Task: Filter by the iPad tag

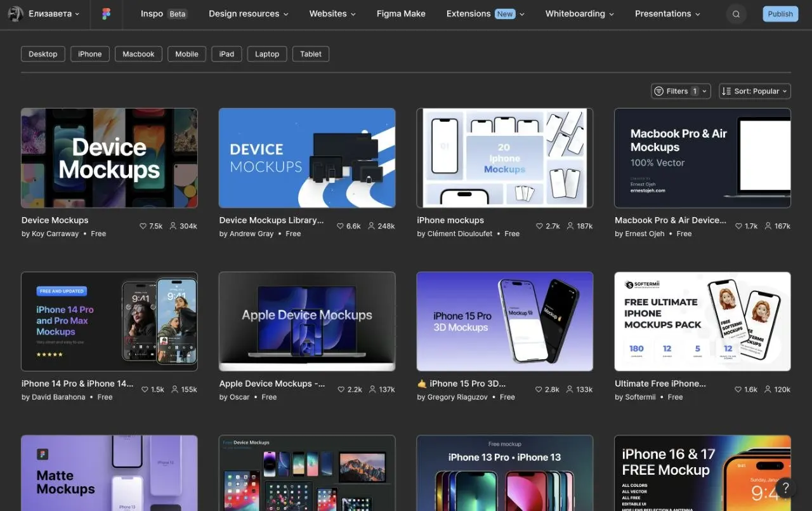Action: click(226, 54)
